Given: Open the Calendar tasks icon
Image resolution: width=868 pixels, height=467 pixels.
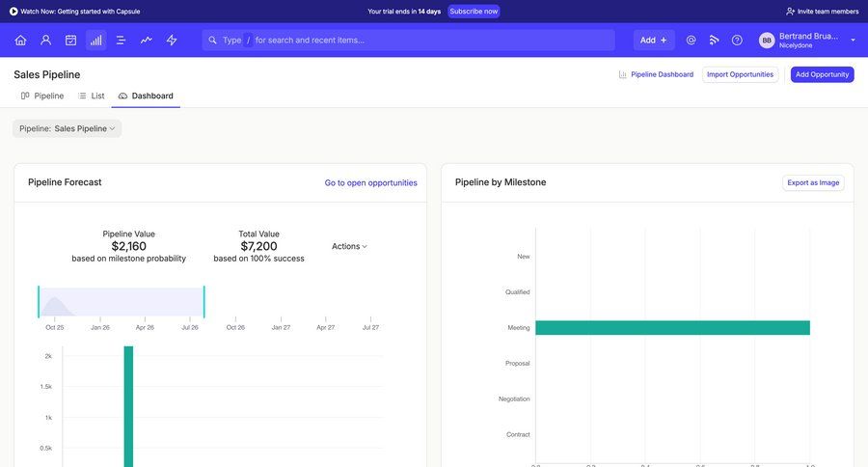Looking at the screenshot, I should pos(70,41).
